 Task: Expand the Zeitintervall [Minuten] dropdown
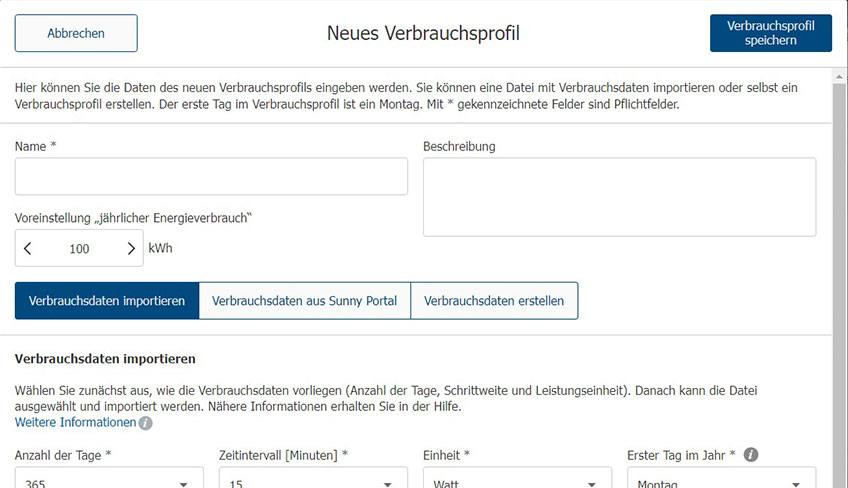(313, 478)
